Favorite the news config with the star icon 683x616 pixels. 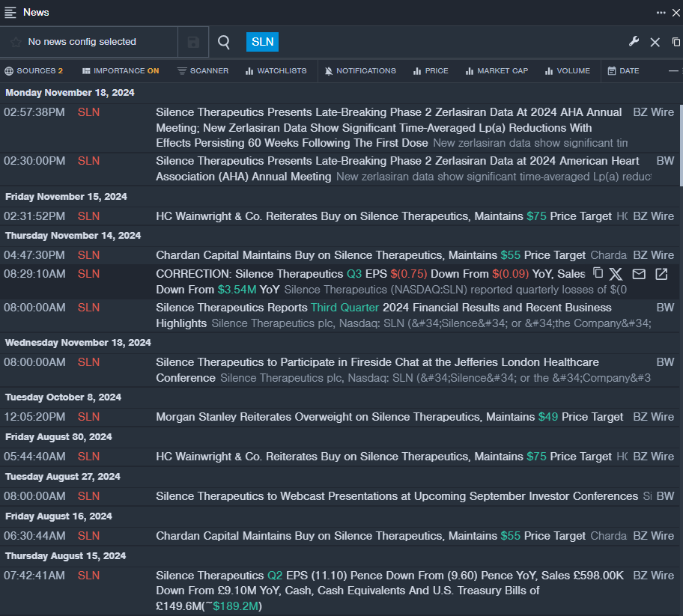pyautogui.click(x=16, y=42)
